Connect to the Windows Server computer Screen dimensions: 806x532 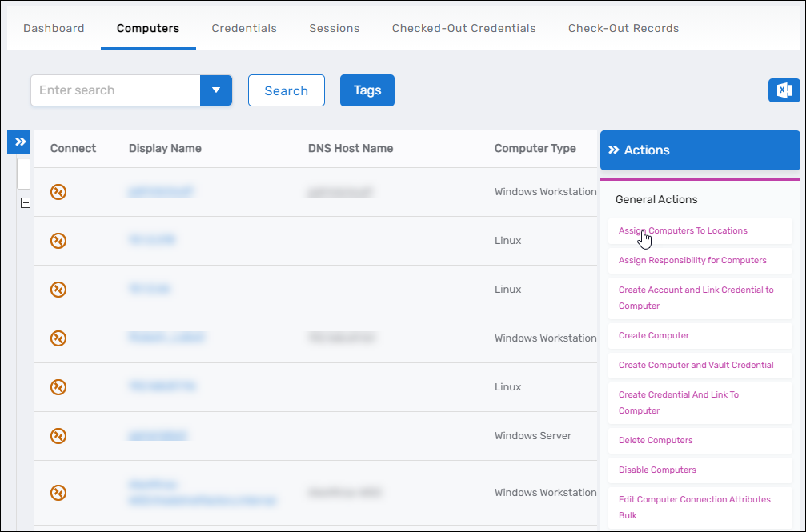click(58, 436)
